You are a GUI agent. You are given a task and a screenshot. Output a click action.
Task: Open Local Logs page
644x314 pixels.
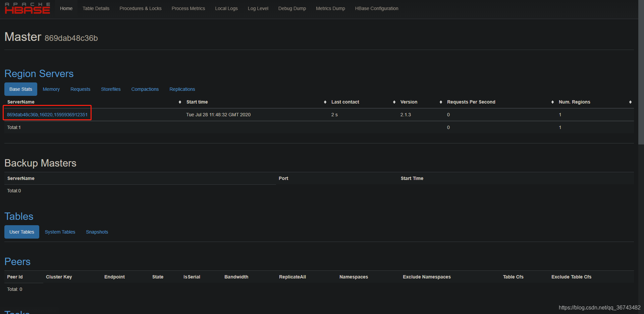[226, 8]
